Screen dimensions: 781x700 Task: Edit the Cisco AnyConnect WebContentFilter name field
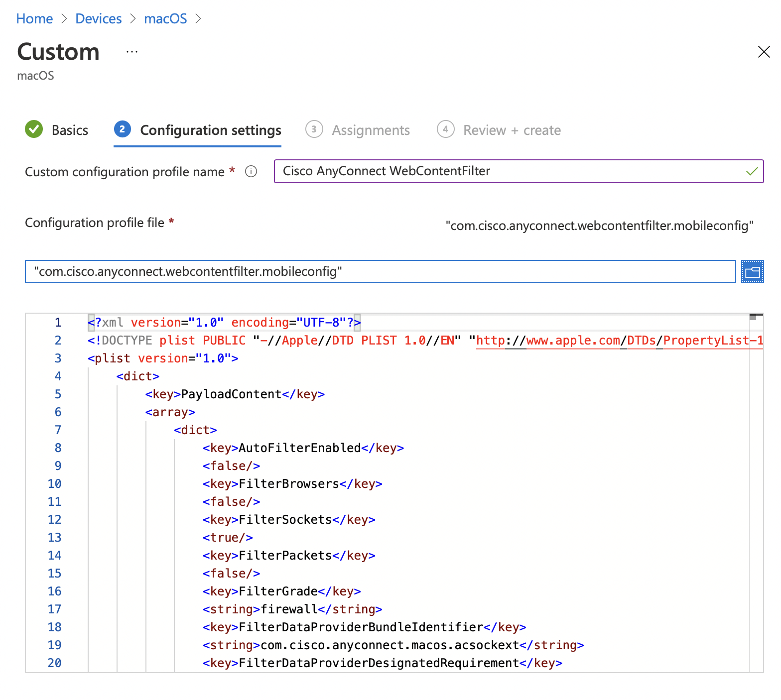(519, 171)
